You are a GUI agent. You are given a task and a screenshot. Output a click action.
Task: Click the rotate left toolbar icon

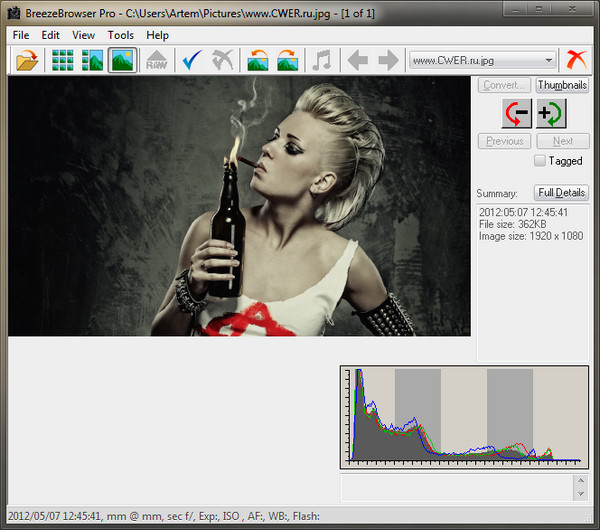click(258, 60)
